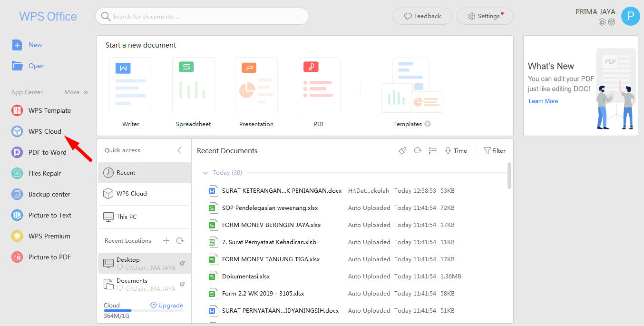This screenshot has height=326, width=644.
Task: Refresh the Recent Locations list
Action: point(180,241)
